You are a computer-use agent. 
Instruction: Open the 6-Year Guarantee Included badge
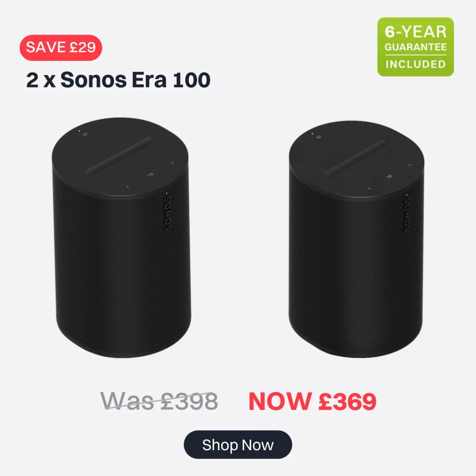click(x=415, y=47)
